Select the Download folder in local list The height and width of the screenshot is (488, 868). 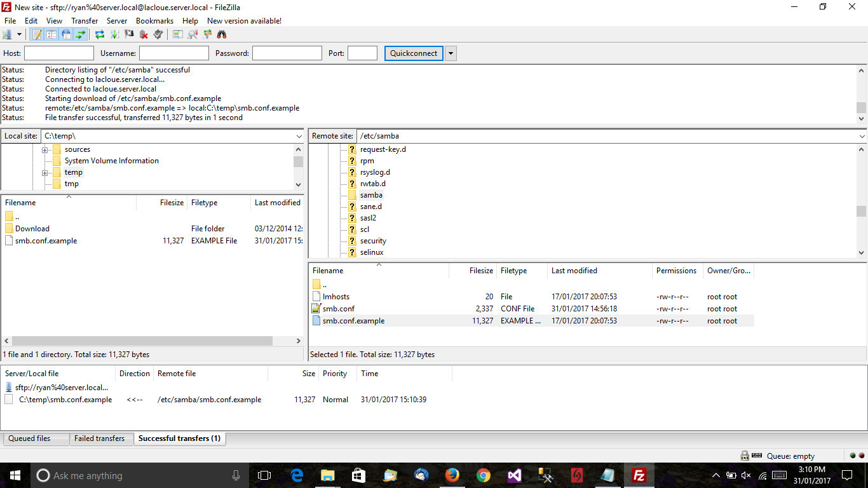click(32, 229)
